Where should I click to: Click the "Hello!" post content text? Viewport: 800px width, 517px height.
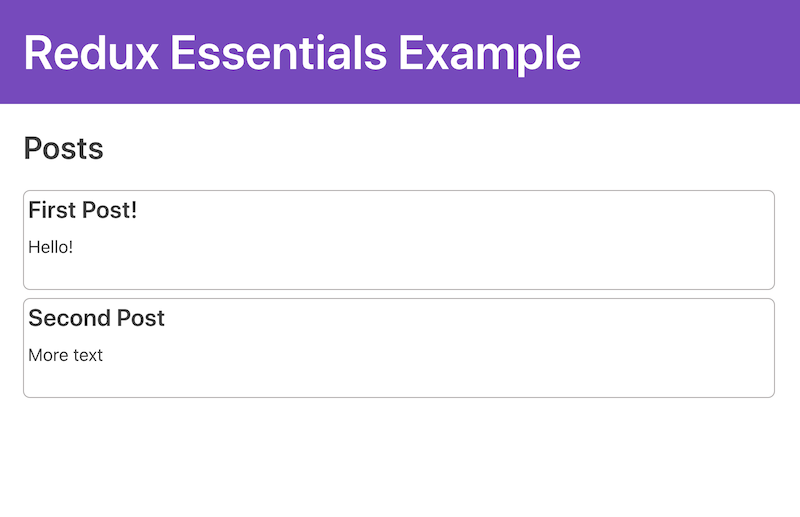pos(50,247)
